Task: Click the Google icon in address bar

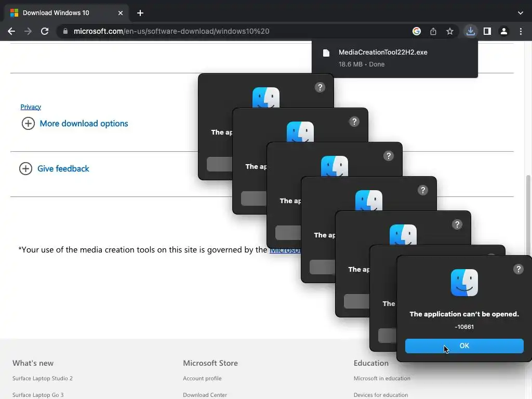Action: pyautogui.click(x=417, y=31)
